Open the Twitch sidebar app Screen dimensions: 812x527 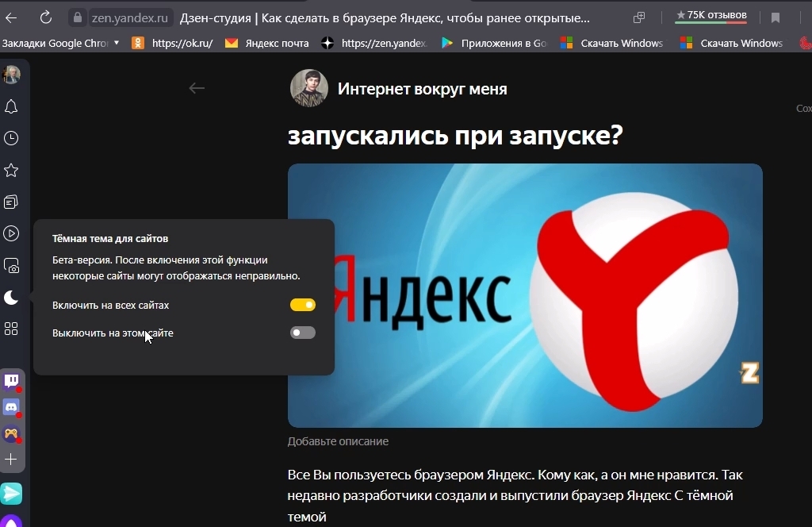12,381
